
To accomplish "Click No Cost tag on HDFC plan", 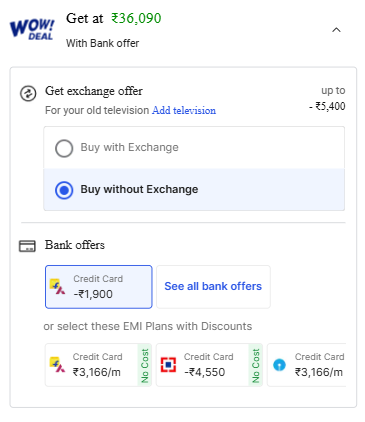I will (x=256, y=365).
